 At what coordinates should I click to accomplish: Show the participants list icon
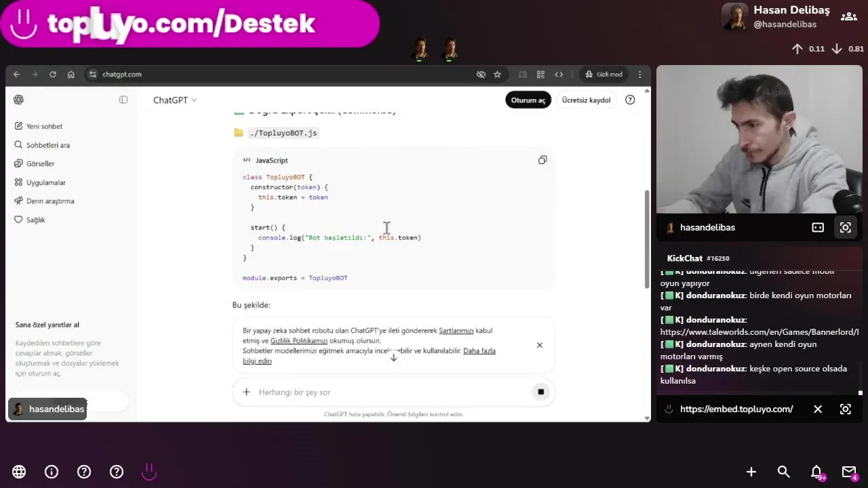pyautogui.click(x=848, y=16)
